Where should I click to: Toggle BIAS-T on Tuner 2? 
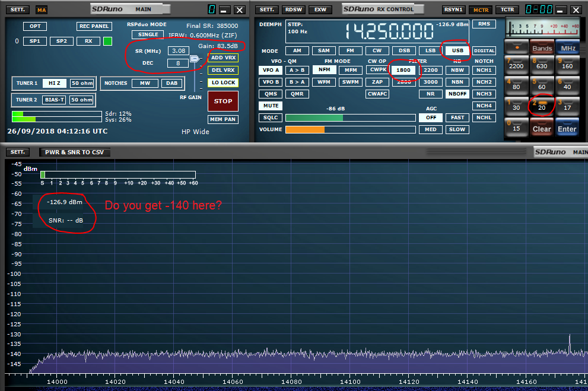tap(55, 100)
